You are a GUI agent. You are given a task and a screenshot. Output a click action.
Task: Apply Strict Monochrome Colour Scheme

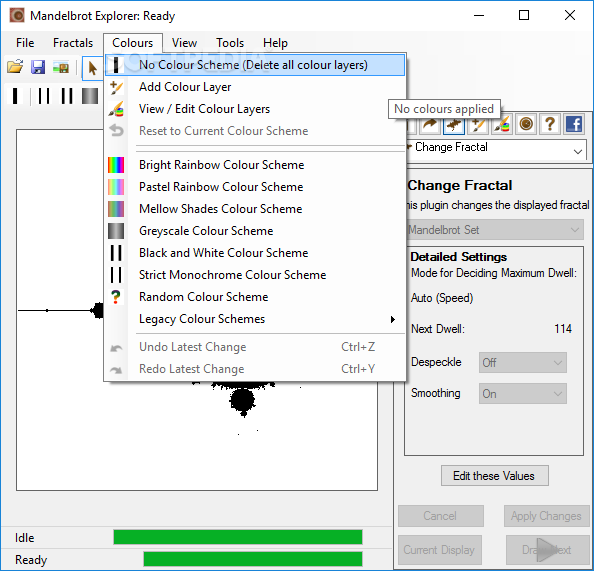[x=255, y=275]
